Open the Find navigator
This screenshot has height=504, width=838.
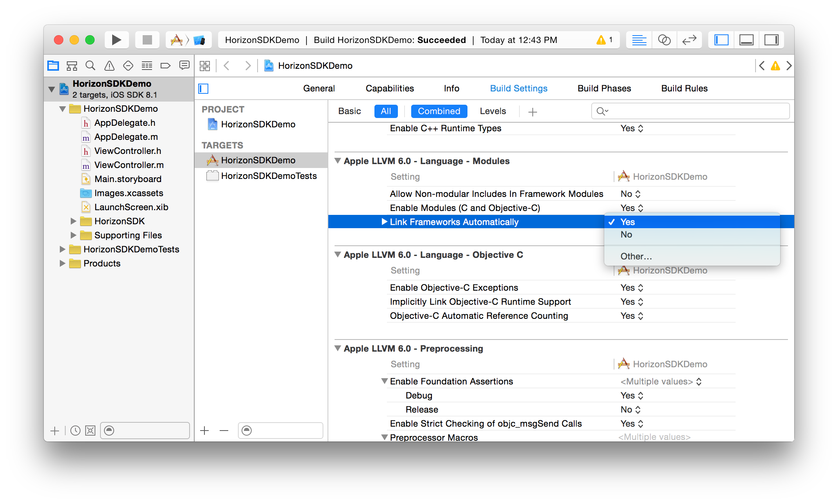click(90, 66)
